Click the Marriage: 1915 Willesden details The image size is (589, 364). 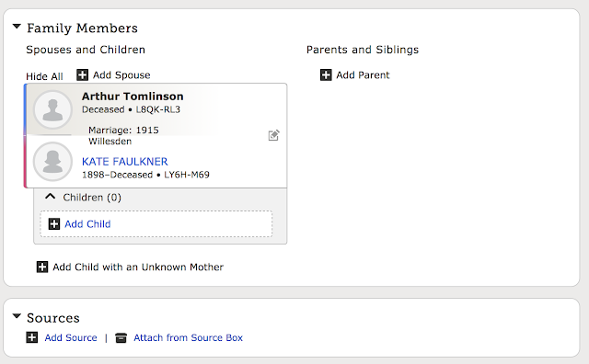point(123,135)
